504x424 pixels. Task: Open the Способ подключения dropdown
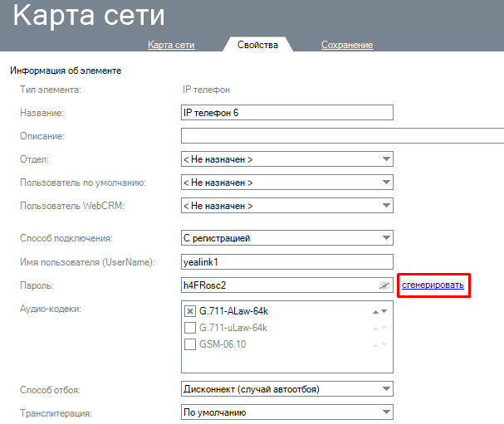pos(286,239)
